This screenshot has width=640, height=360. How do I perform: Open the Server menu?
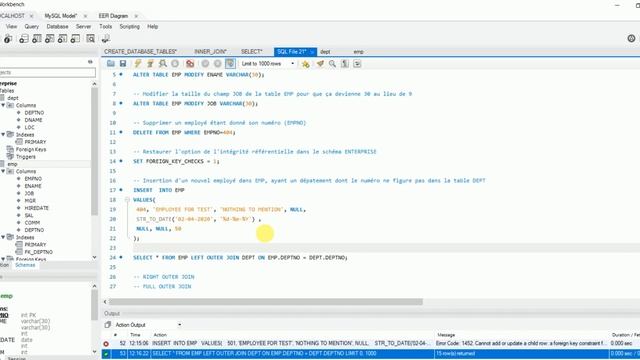83,27
